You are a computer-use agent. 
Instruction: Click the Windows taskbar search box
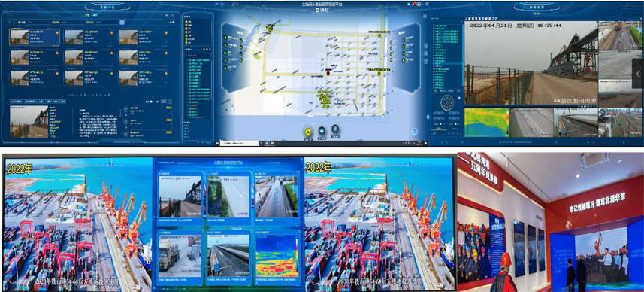(240, 143)
